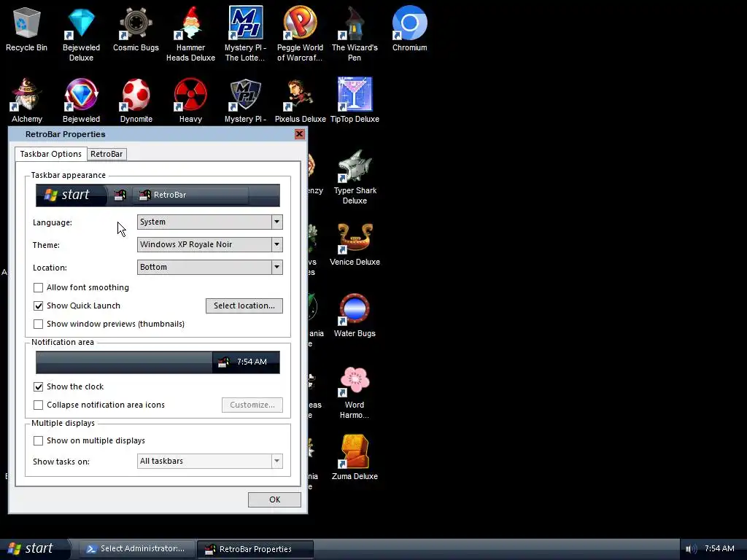Select the Alchemy game icon

[x=27, y=100]
